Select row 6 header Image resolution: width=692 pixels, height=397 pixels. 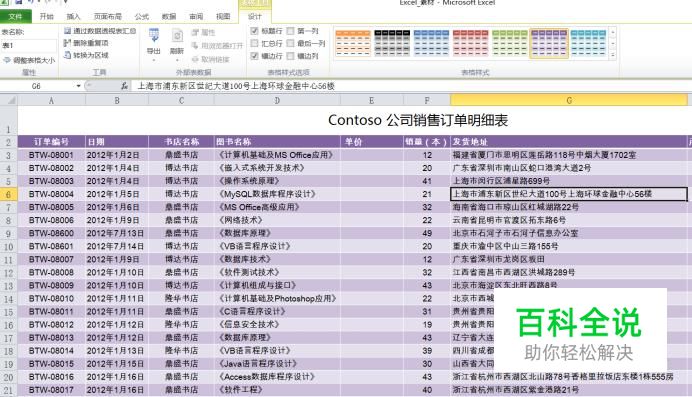[9, 194]
